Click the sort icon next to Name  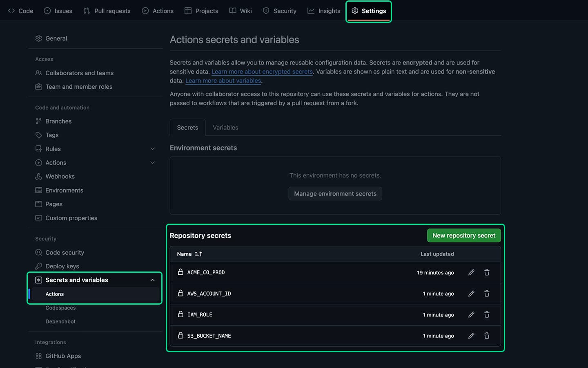pos(198,254)
